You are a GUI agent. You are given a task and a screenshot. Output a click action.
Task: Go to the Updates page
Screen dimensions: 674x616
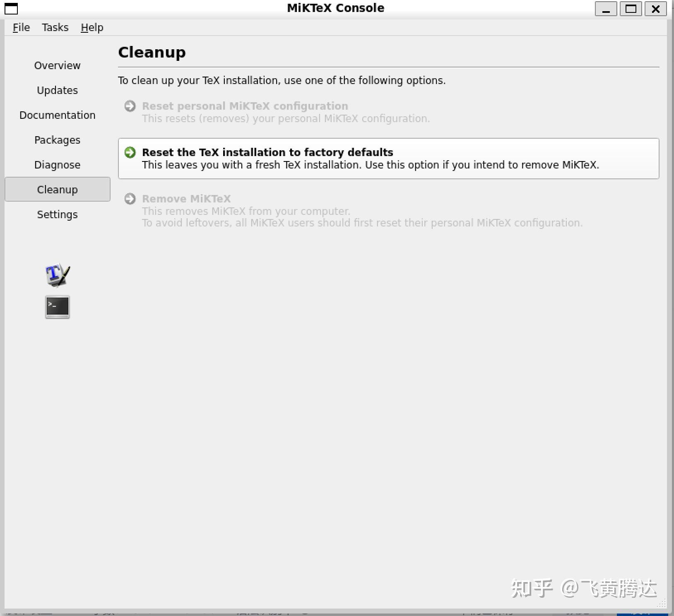tap(58, 90)
